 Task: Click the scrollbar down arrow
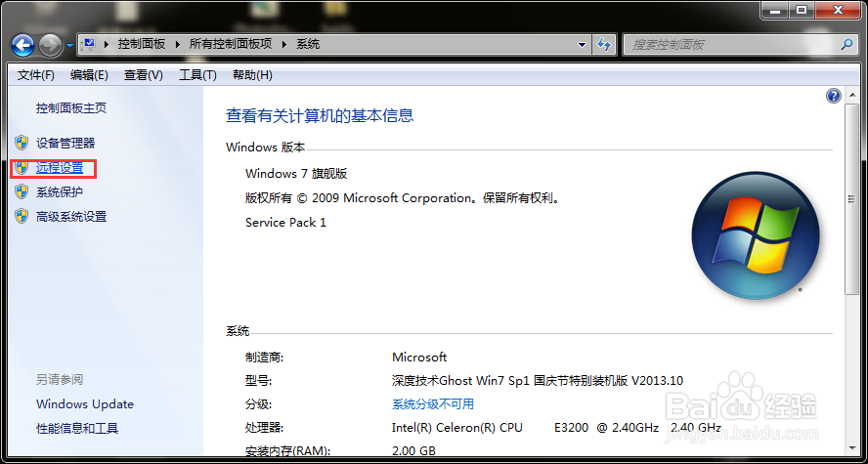852,447
